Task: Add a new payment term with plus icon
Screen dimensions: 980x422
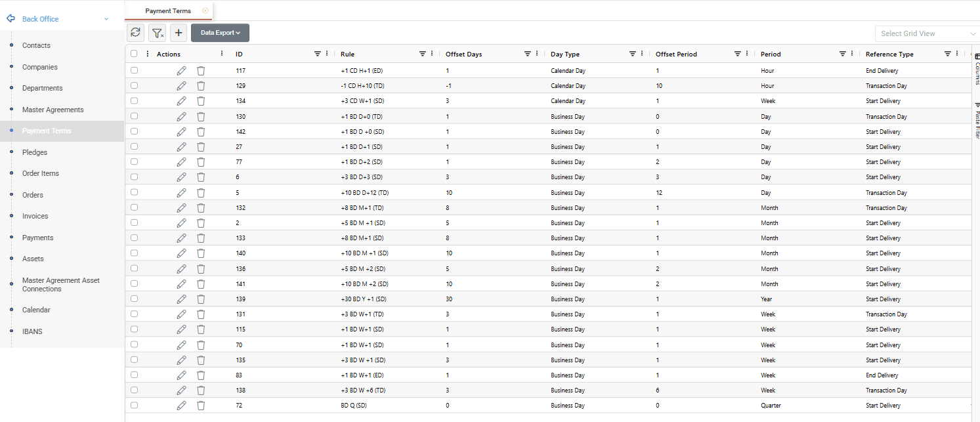Action: (179, 33)
